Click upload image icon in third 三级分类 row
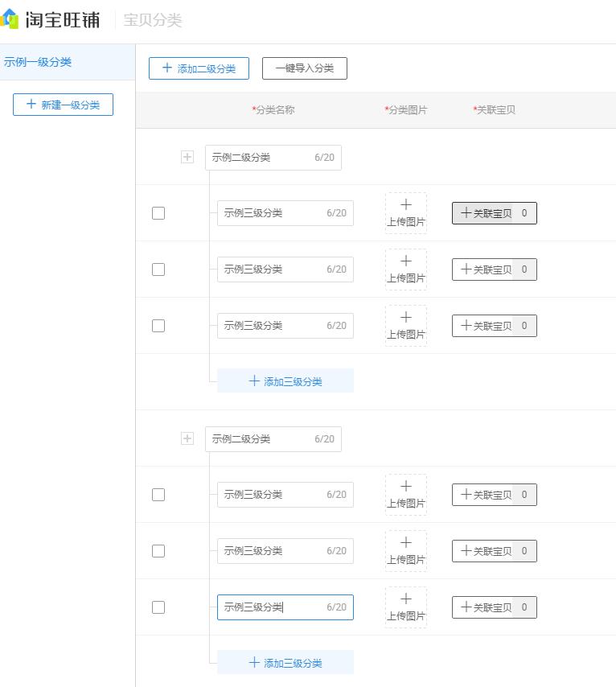This screenshot has height=687, width=616. 406,325
